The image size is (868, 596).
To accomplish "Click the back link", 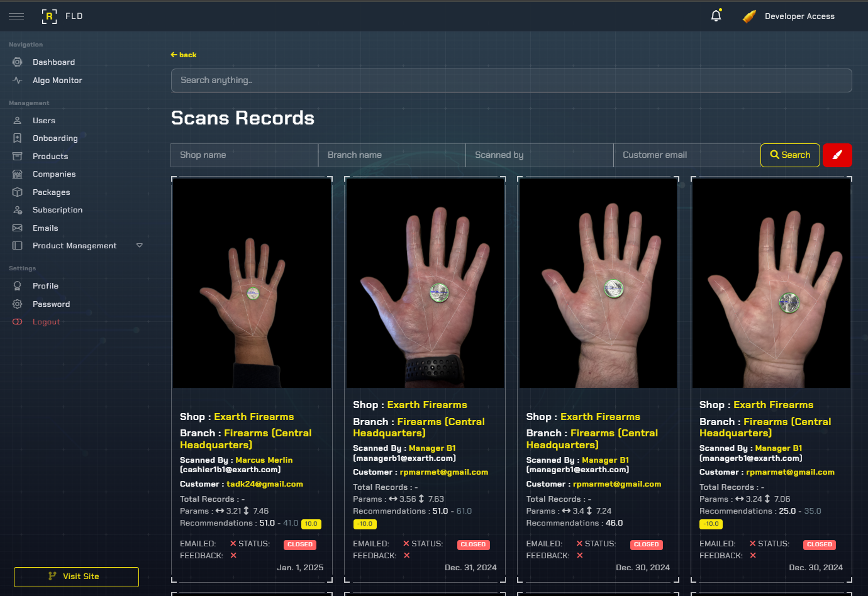I will click(x=183, y=55).
